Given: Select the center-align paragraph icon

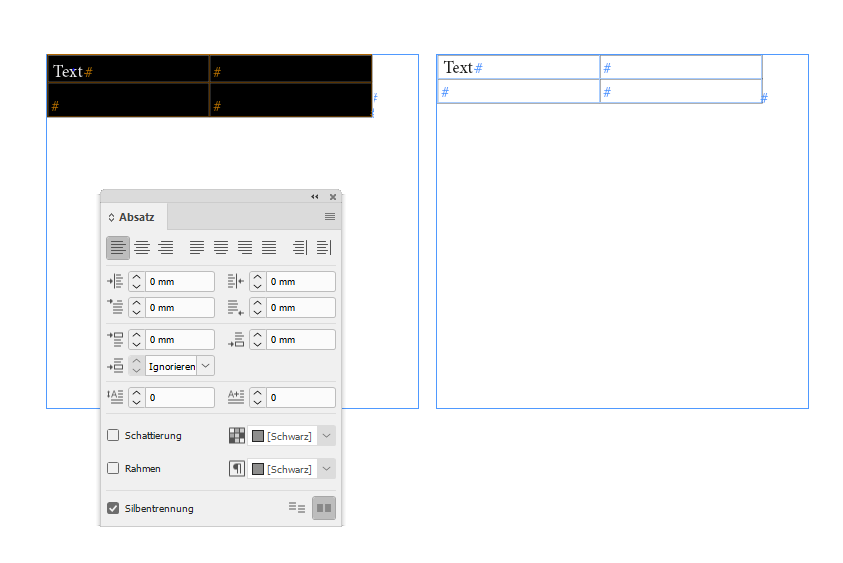Looking at the screenshot, I should [x=142, y=248].
